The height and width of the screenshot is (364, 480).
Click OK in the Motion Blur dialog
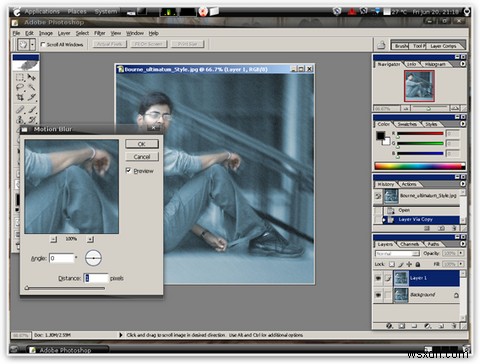pyautogui.click(x=142, y=144)
